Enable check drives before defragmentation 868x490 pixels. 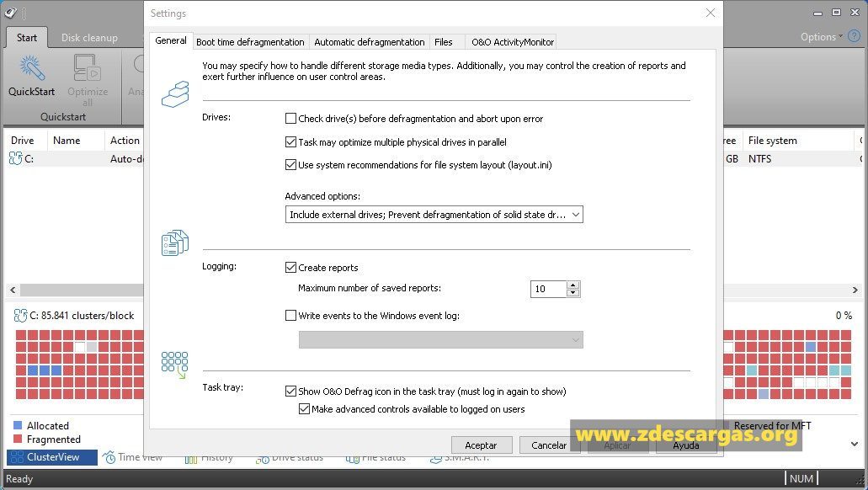(x=290, y=119)
